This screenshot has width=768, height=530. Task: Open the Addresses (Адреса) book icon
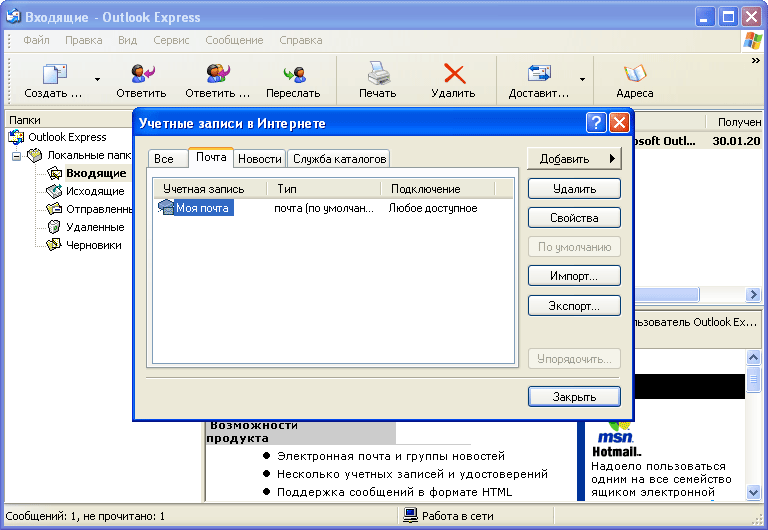[x=635, y=74]
